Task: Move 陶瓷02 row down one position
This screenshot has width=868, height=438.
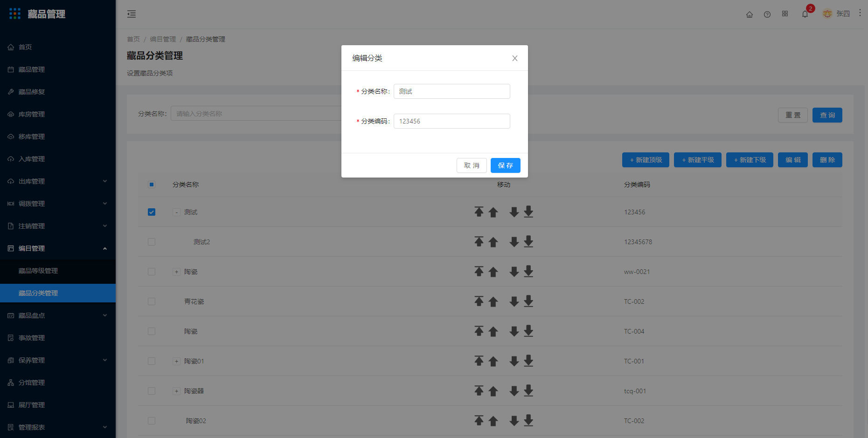Action: tap(514, 421)
